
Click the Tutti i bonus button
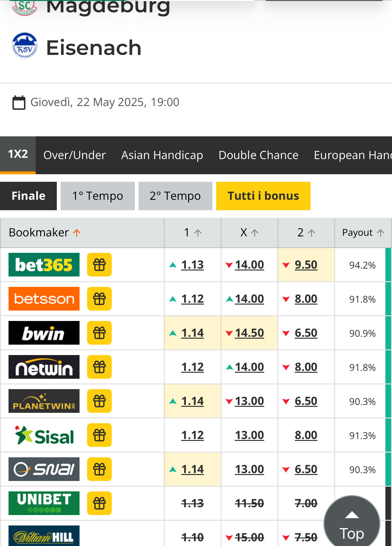[263, 196]
